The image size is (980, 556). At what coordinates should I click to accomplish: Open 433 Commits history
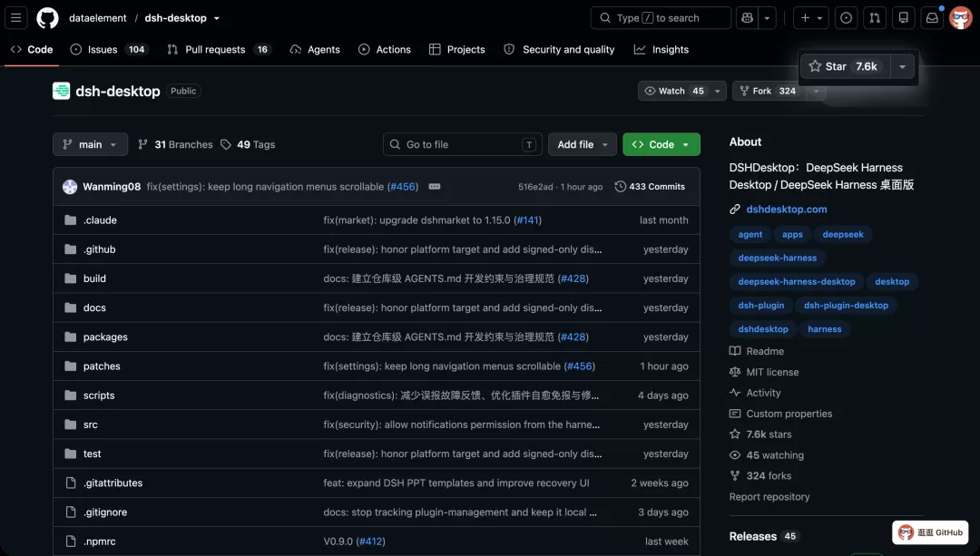pyautogui.click(x=650, y=187)
